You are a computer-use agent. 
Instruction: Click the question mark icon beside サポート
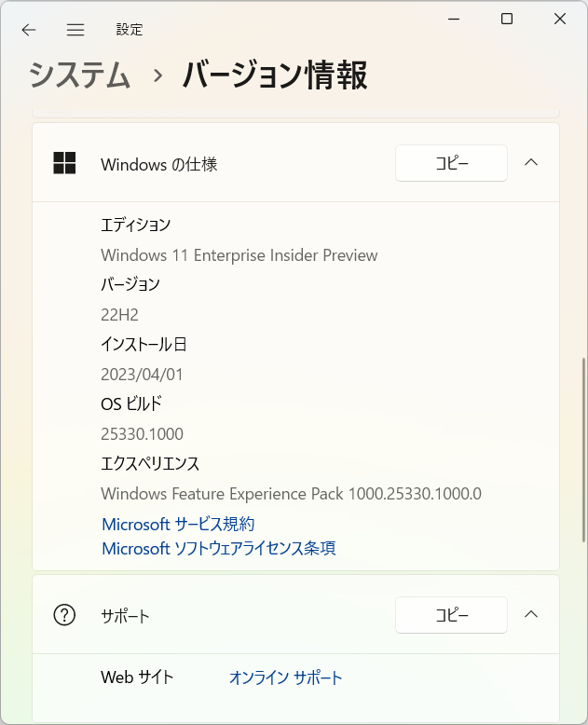pyautogui.click(x=64, y=615)
